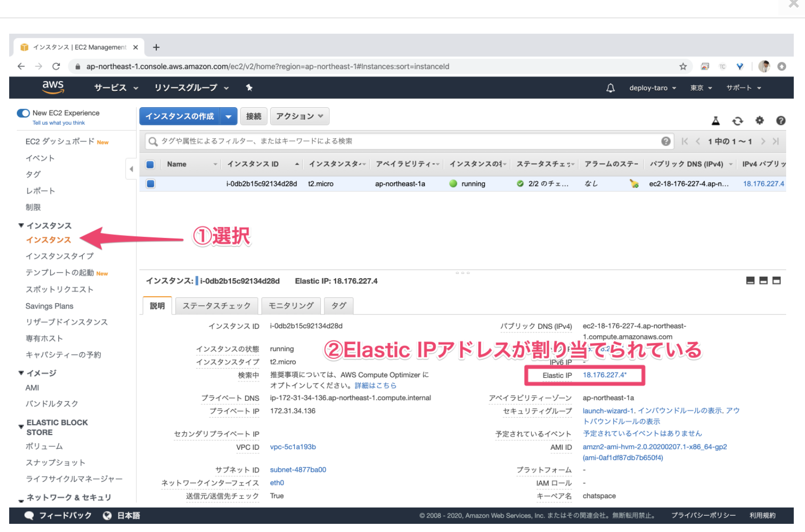
Task: Switch to the モニタリング tab
Action: click(x=291, y=306)
